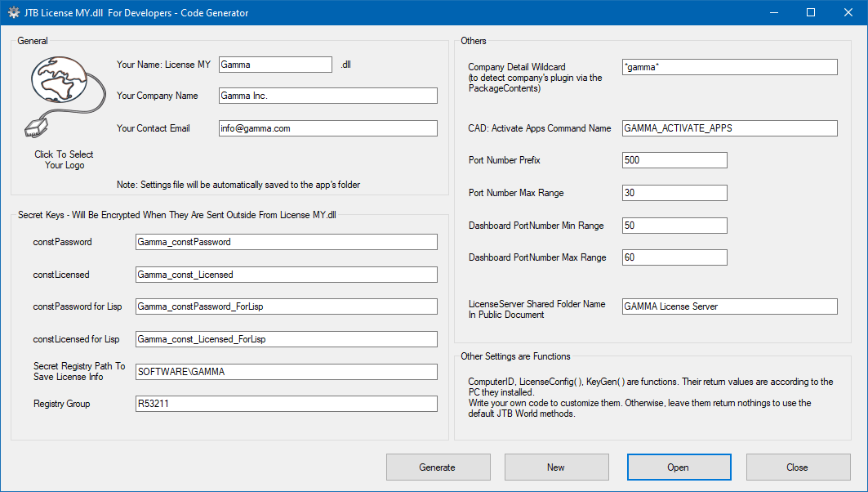
Task: Click the Close button at bottom right
Action: click(798, 467)
